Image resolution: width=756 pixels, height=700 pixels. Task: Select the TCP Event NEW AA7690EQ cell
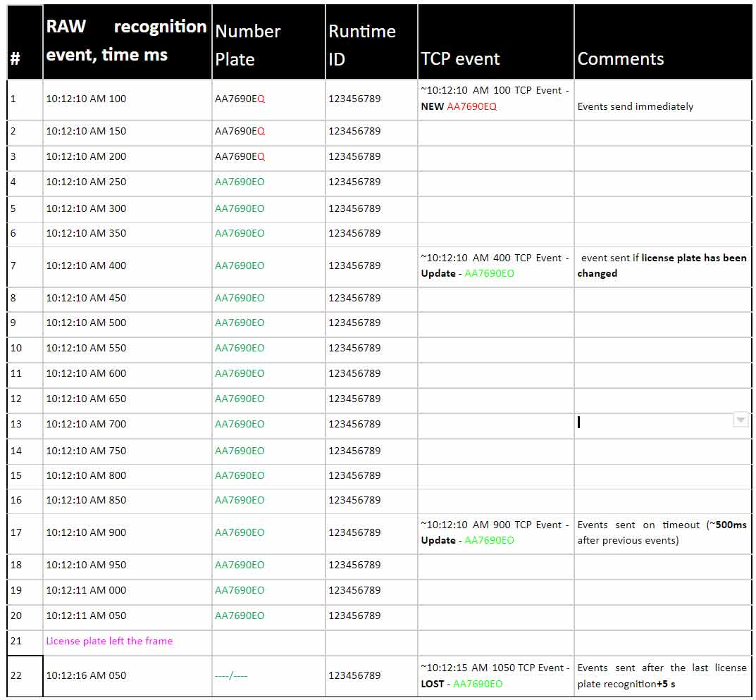pyautogui.click(x=495, y=99)
